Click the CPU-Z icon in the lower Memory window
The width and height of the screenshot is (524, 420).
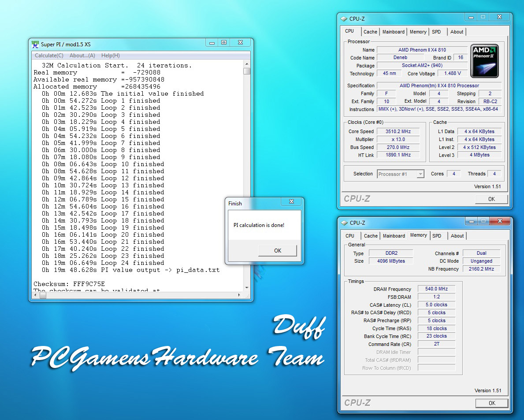(x=344, y=223)
